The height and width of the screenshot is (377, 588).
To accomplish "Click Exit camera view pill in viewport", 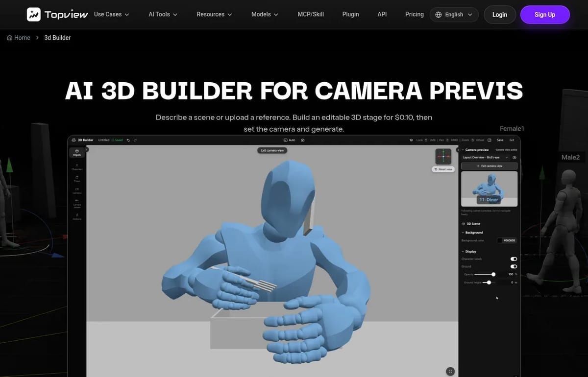I will point(272,150).
